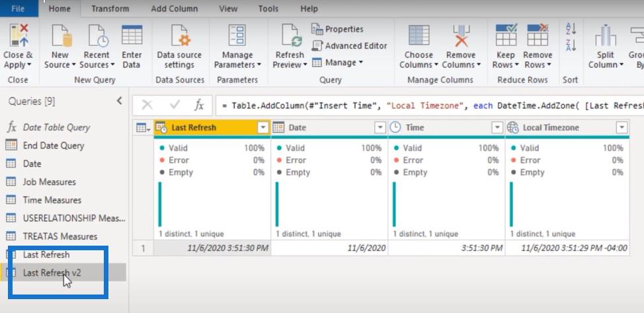644x313 pixels.
Task: Sort ascending with A-Z icon
Action: pos(571,28)
